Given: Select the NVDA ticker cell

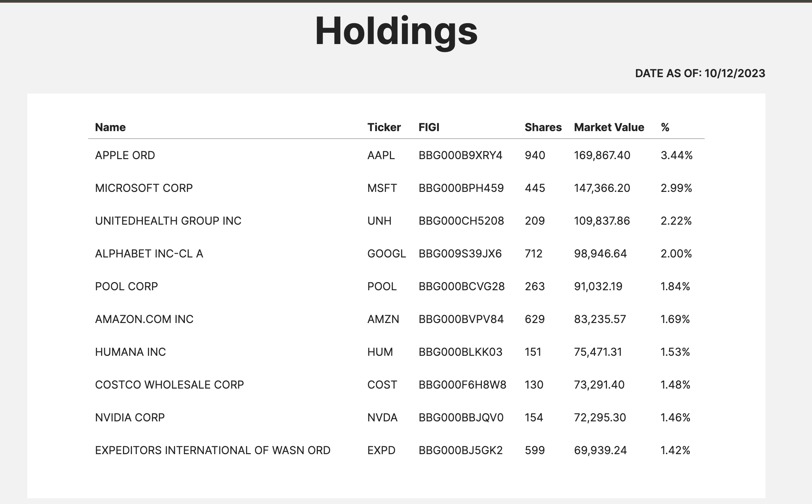Looking at the screenshot, I should pyautogui.click(x=382, y=418).
